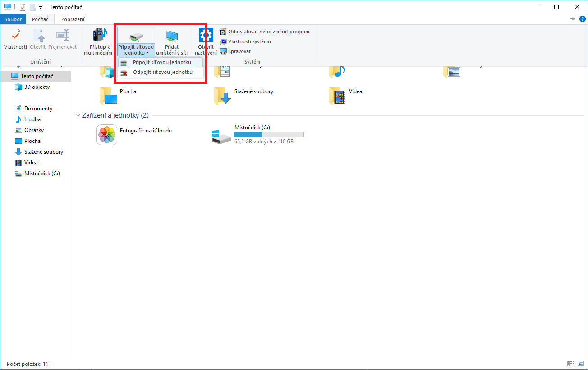Open Dokumenty in the navigation pane
The image size is (588, 370).
click(x=38, y=109)
